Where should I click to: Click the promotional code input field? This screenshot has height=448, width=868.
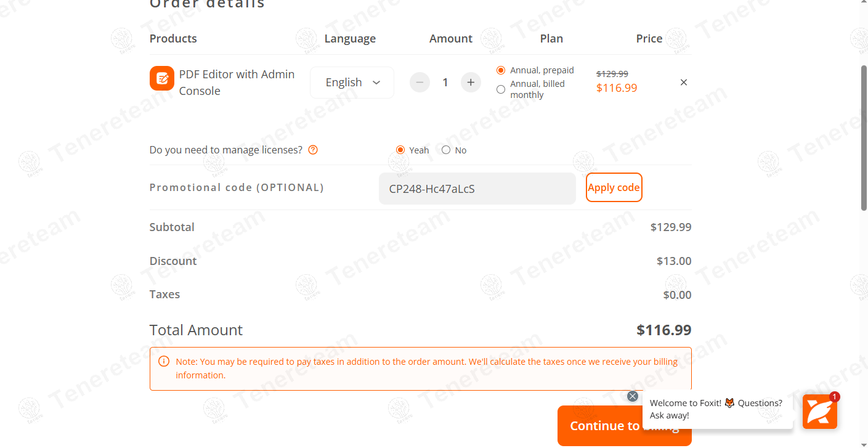pyautogui.click(x=477, y=188)
